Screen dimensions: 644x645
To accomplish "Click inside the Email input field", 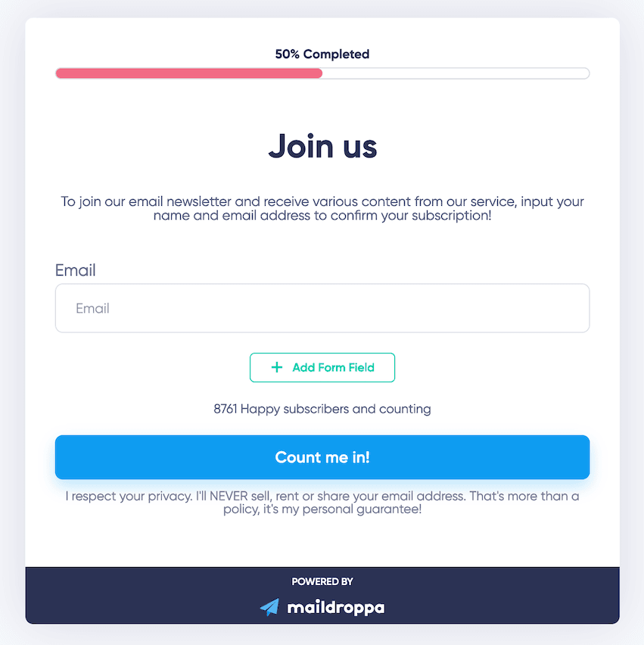I will pyautogui.click(x=322, y=308).
